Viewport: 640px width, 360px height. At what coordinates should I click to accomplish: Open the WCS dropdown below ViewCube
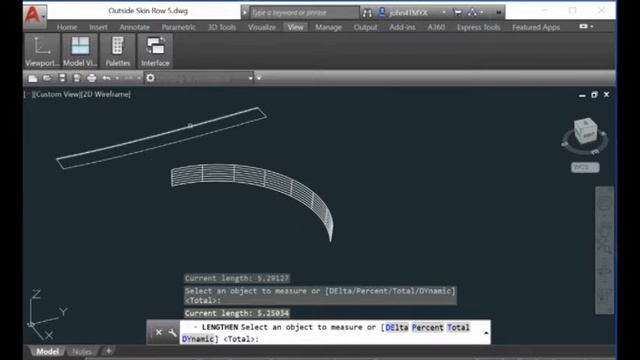point(585,167)
